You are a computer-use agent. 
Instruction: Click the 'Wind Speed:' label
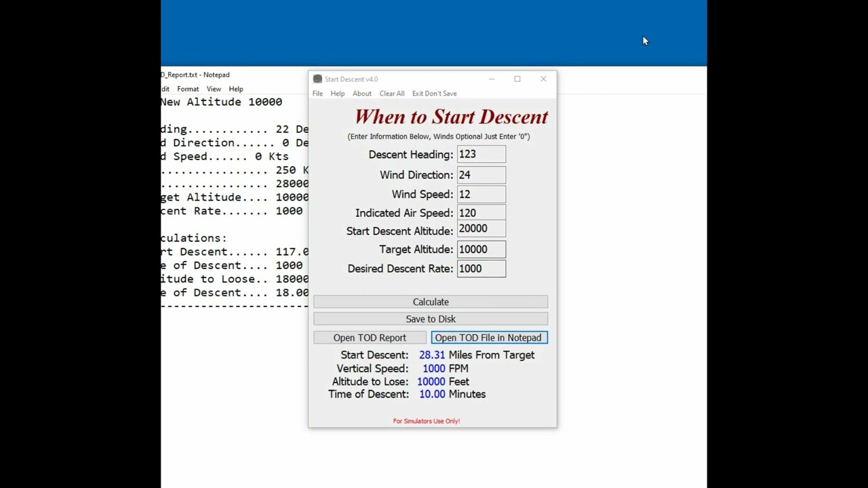pyautogui.click(x=422, y=195)
